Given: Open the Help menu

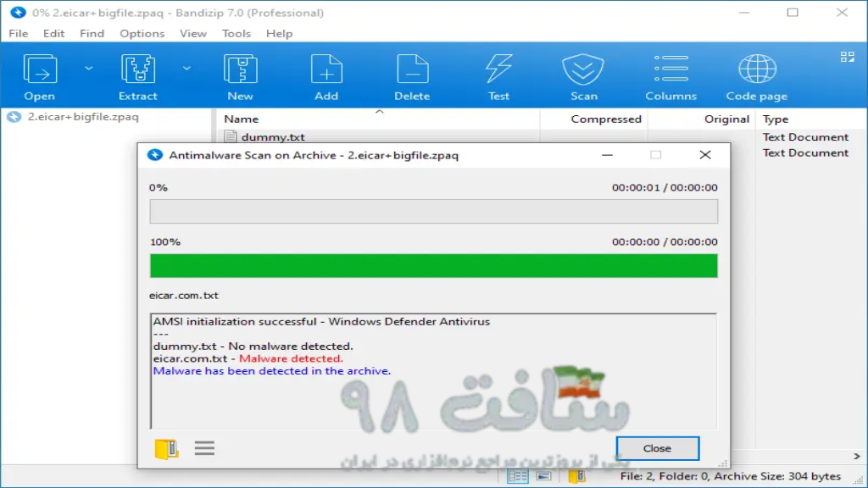Looking at the screenshot, I should (279, 33).
